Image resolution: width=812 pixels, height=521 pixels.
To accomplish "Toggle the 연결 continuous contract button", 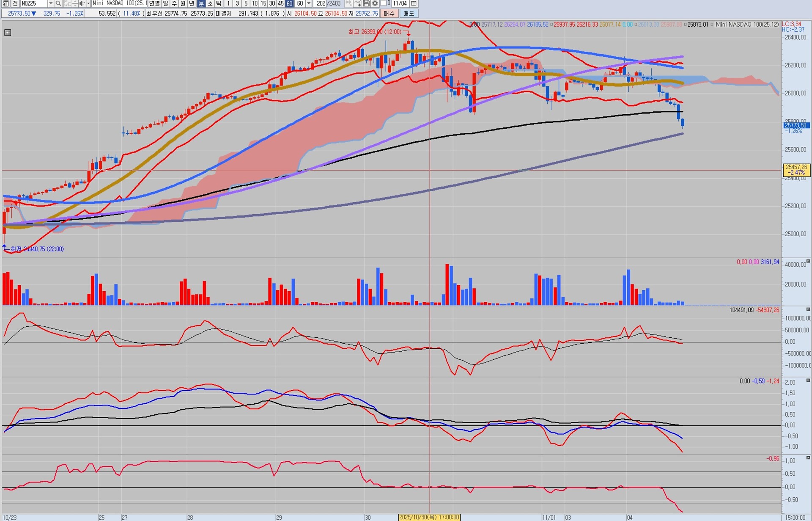I will click(154, 3).
